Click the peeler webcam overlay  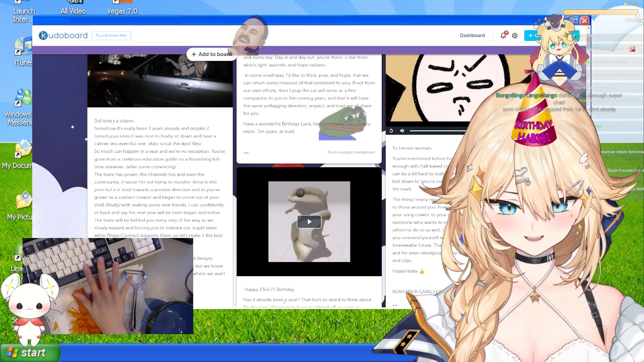pos(108,286)
